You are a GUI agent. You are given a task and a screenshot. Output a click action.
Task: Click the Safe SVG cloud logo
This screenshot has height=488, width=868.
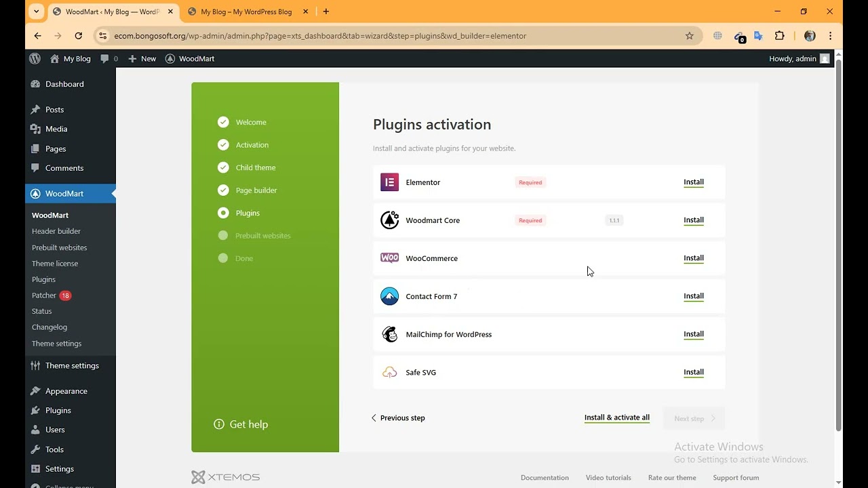pos(390,372)
